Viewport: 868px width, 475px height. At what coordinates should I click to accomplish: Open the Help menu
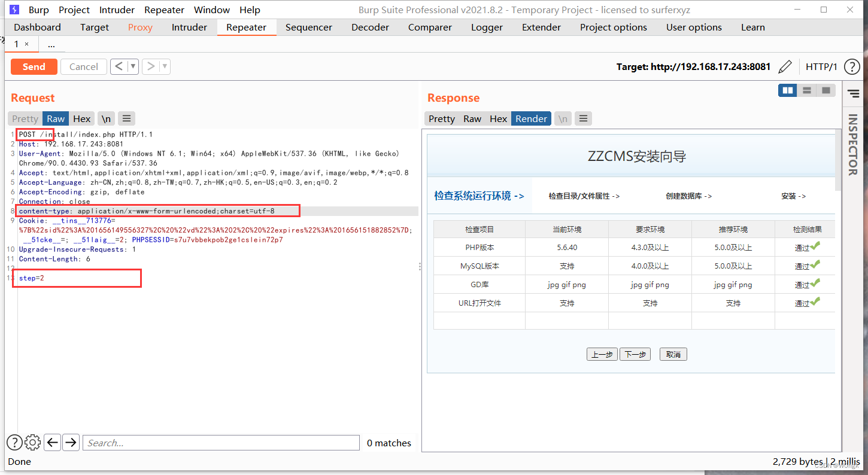[250, 10]
